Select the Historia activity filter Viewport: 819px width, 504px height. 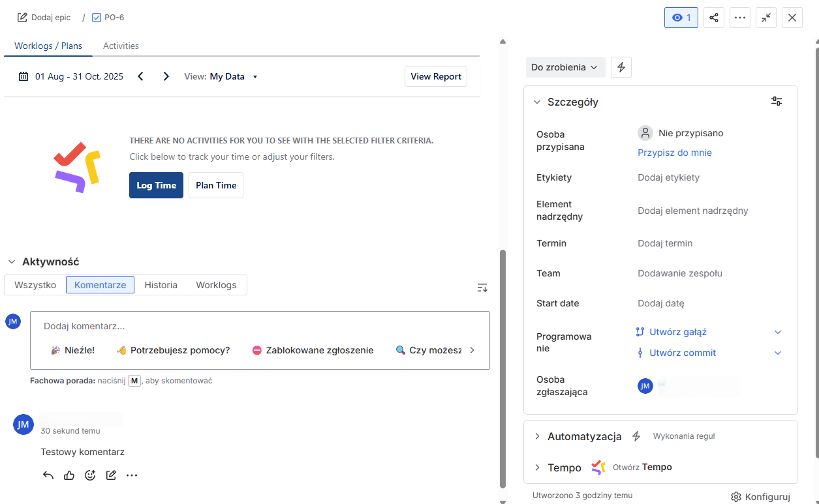[x=161, y=285]
